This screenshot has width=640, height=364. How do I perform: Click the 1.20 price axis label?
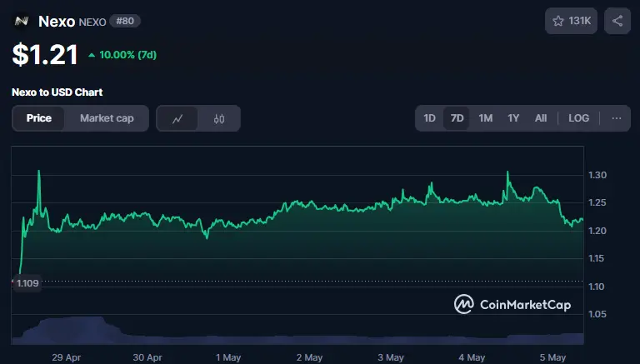597,231
